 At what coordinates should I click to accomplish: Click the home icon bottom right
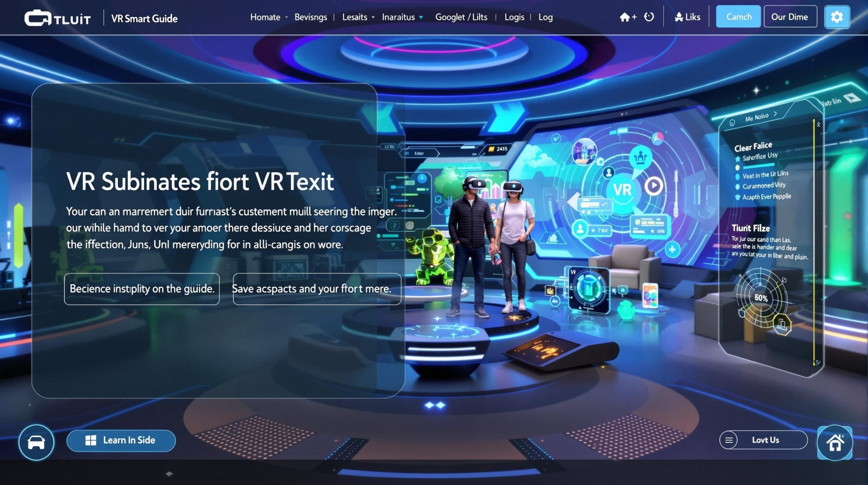pos(835,440)
